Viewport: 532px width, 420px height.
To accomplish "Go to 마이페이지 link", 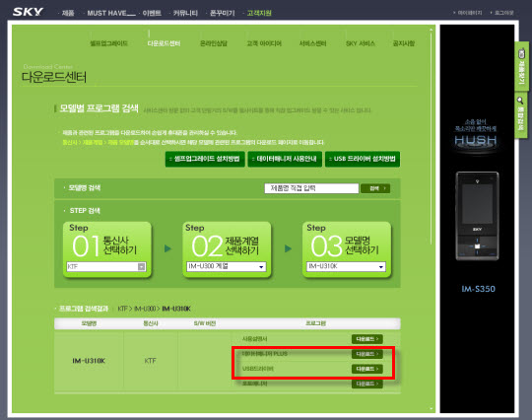I will coord(470,13).
